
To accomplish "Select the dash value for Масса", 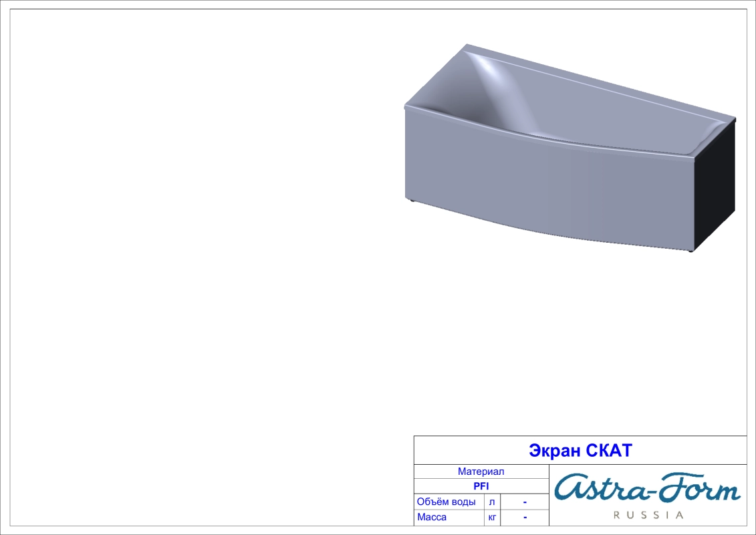I will [x=525, y=517].
